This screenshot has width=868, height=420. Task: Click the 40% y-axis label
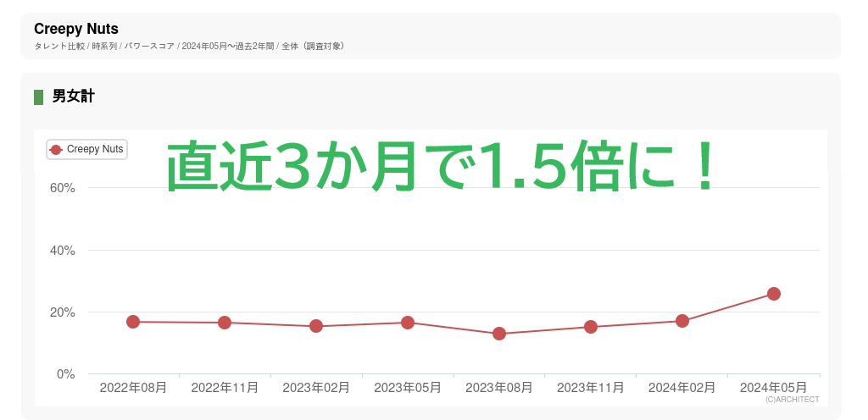pyautogui.click(x=62, y=251)
